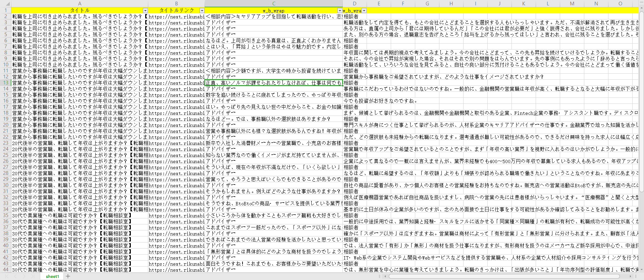
Task: Add a new sheet with the plus icon
Action: (x=68, y=276)
